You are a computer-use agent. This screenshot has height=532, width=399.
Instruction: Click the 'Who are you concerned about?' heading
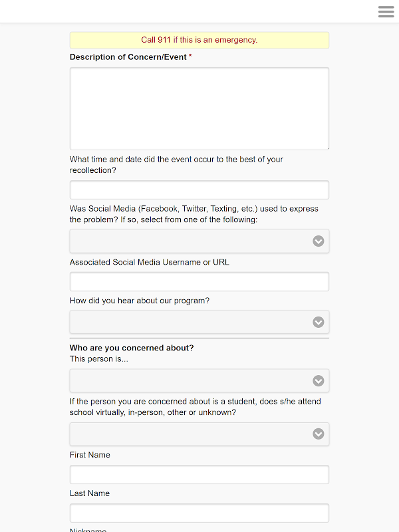tap(132, 348)
